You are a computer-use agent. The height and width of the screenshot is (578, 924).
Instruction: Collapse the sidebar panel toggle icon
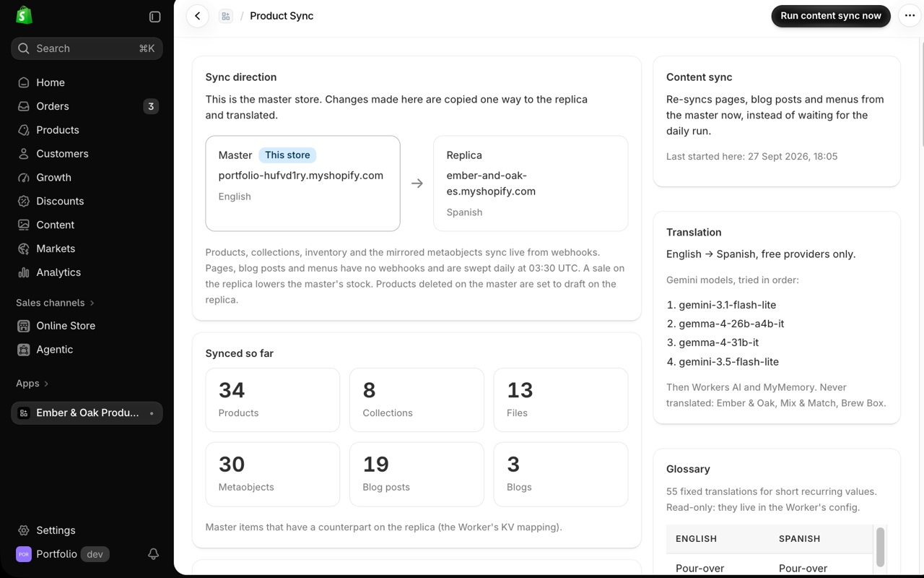(x=154, y=17)
